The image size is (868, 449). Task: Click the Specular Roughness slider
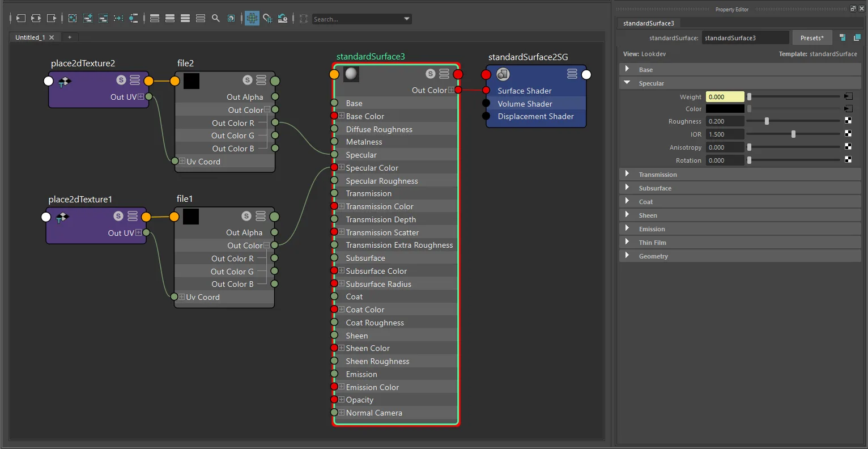(x=793, y=121)
